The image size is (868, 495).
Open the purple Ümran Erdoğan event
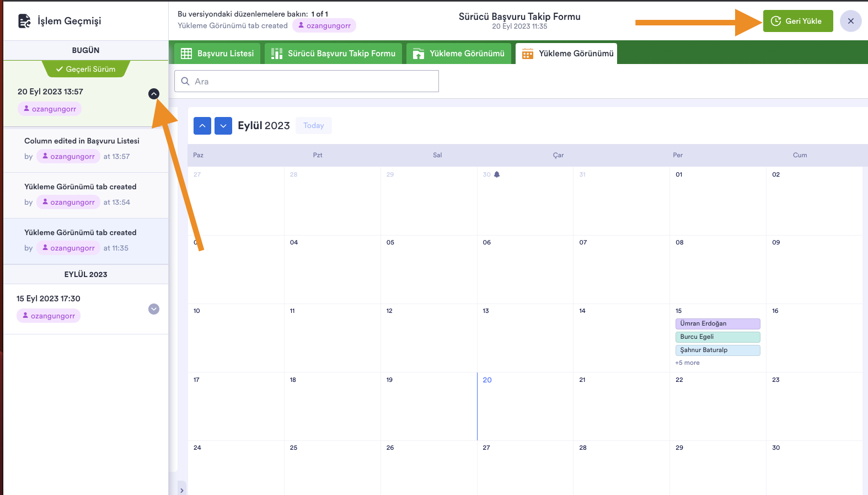(x=717, y=324)
